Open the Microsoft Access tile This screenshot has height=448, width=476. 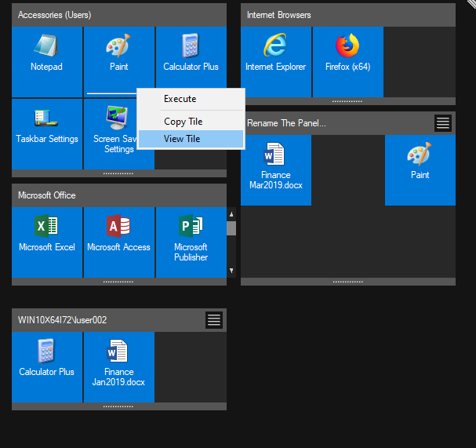click(118, 235)
